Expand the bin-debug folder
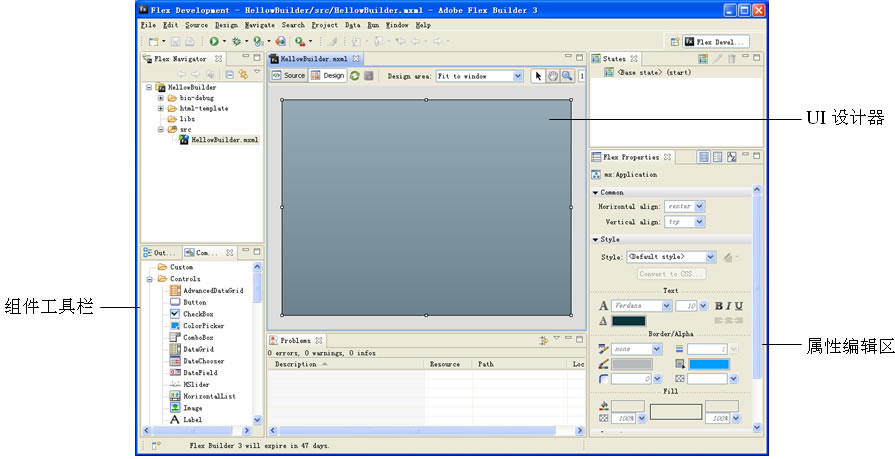Screen dimensions: 895x459 (161, 98)
